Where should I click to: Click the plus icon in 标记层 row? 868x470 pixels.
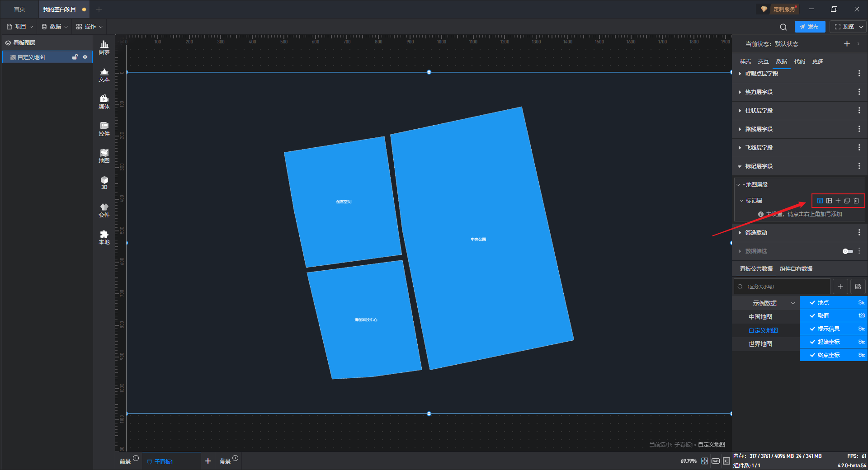838,201
